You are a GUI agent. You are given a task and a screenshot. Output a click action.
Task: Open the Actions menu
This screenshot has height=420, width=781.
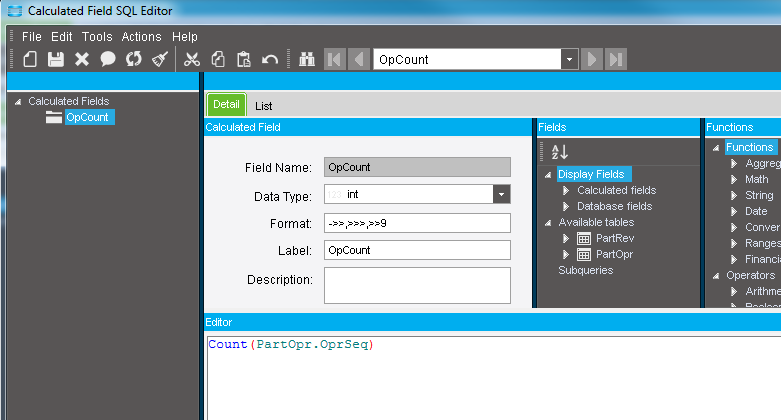(141, 37)
